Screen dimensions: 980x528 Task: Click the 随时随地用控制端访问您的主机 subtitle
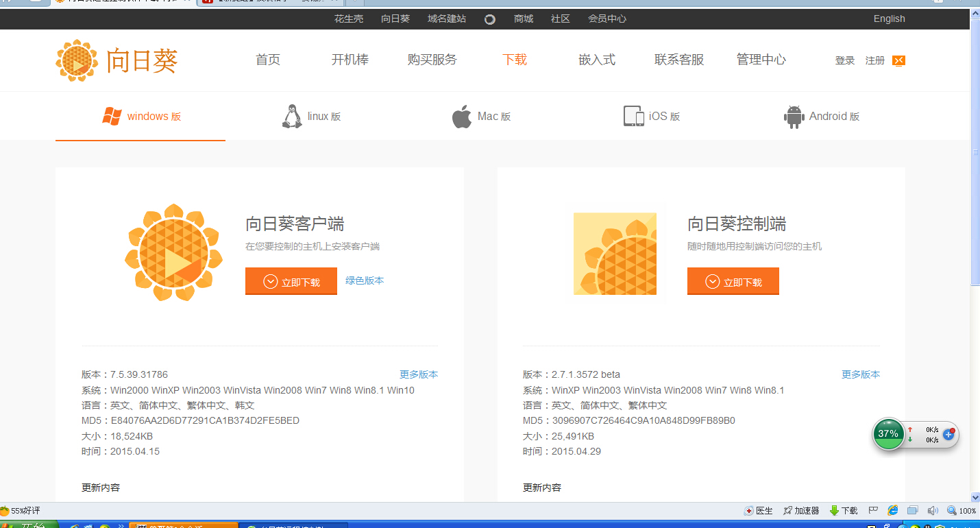(x=755, y=246)
